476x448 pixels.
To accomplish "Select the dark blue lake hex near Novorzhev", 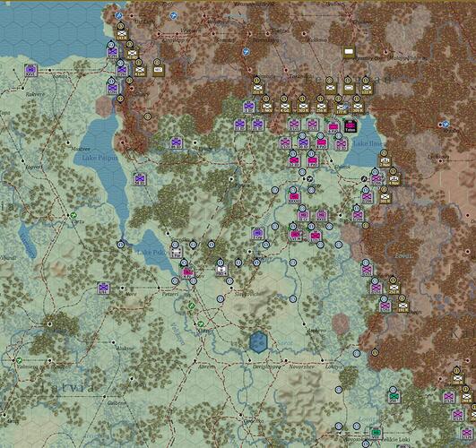I will (258, 341).
